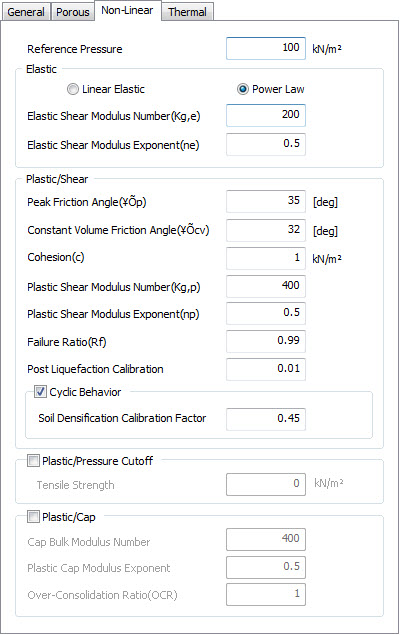The width and height of the screenshot is (401, 635).
Task: Enable the Plastic/Pressure Cutoff checkbox
Action: click(x=33, y=460)
